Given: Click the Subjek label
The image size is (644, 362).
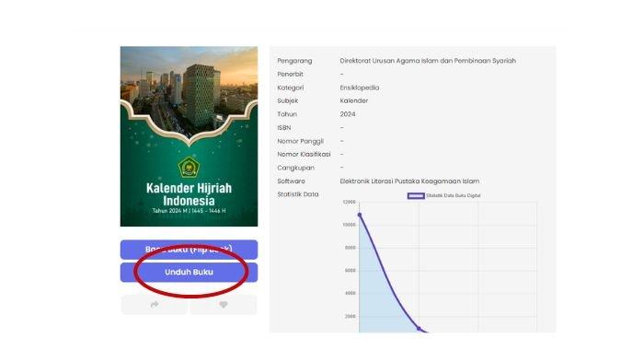Looking at the screenshot, I should coord(287,100).
